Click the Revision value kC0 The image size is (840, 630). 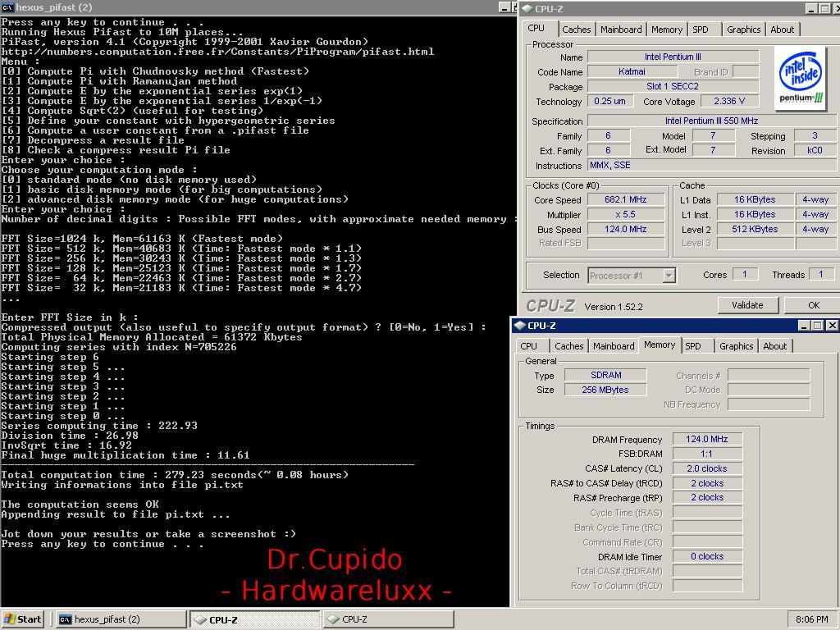815,151
